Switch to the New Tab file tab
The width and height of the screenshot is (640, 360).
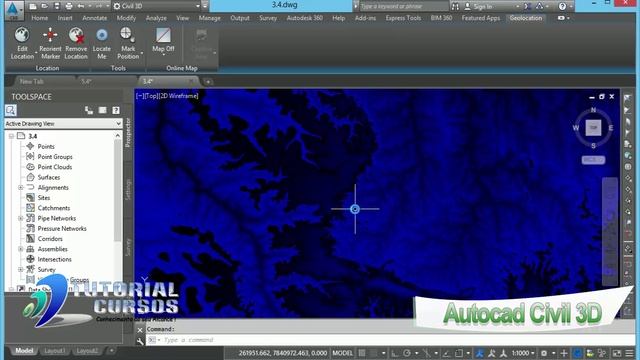32,81
